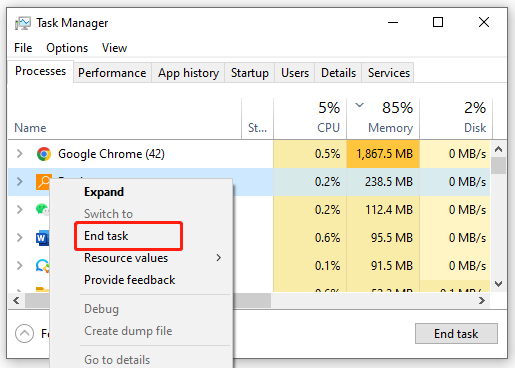Screen dimensions: 515x368
Task: Click the vertical scrollbar down arrow
Action: coord(498,284)
